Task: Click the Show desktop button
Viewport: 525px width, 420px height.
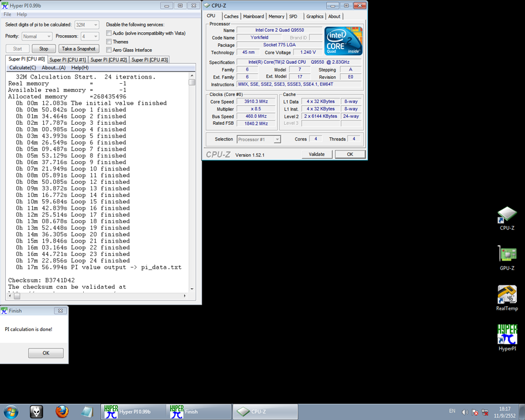Action: (x=522, y=412)
